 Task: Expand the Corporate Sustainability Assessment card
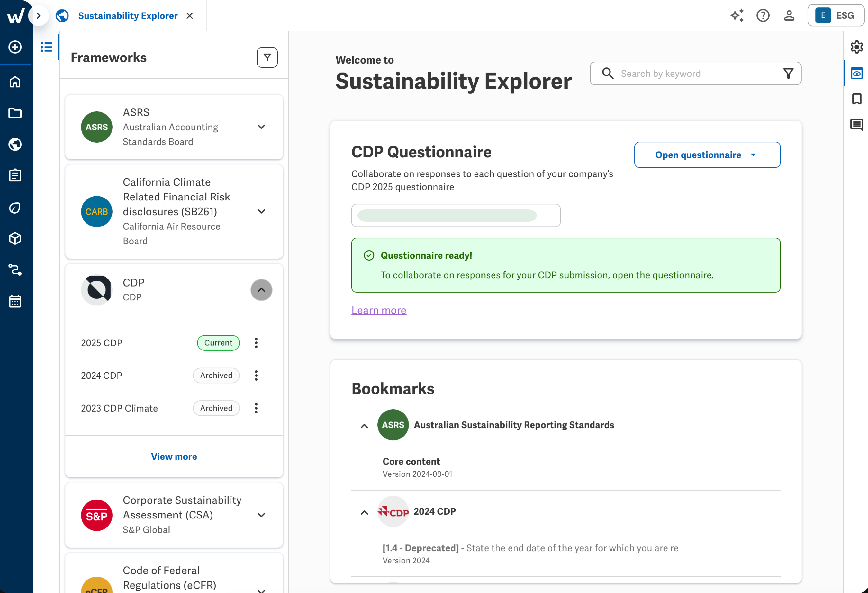[x=261, y=515]
